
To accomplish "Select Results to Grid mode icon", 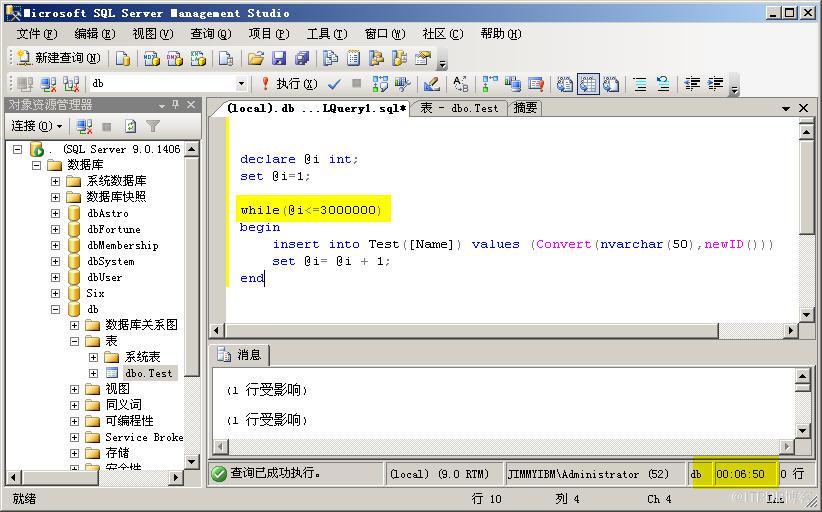I will point(588,84).
